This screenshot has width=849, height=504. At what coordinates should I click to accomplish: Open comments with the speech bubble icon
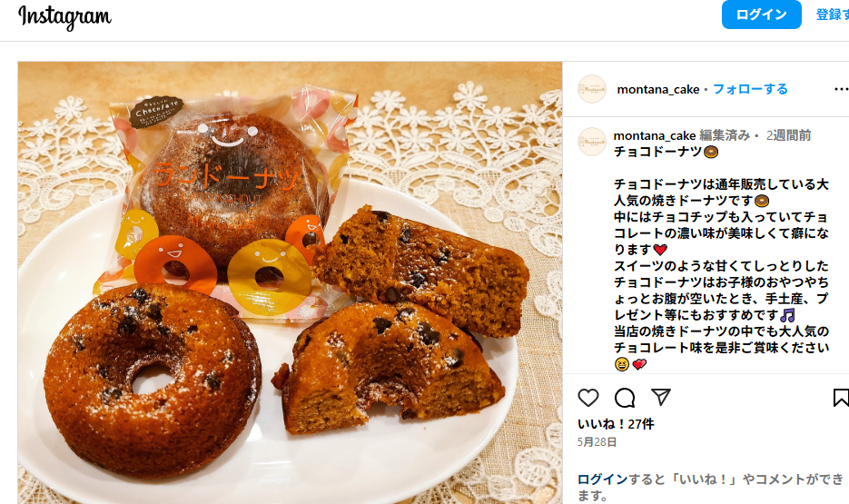point(625,398)
